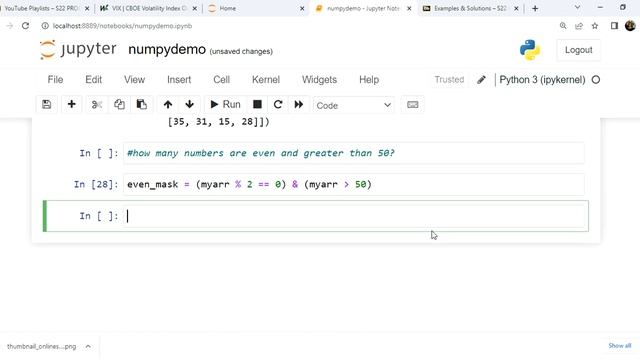Image resolution: width=640 pixels, height=360 pixels.
Task: Open the Widgets menu
Action: pyautogui.click(x=319, y=80)
